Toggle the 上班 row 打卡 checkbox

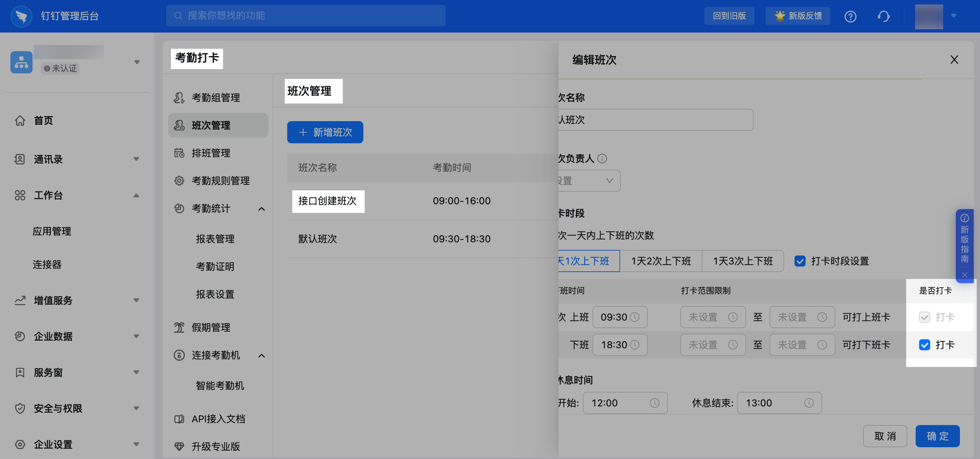click(924, 317)
